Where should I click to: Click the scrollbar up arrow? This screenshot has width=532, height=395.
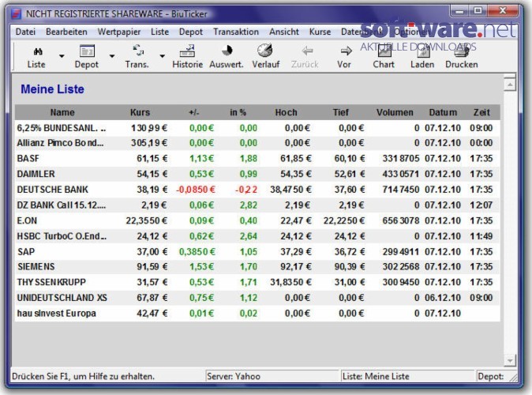coord(510,85)
